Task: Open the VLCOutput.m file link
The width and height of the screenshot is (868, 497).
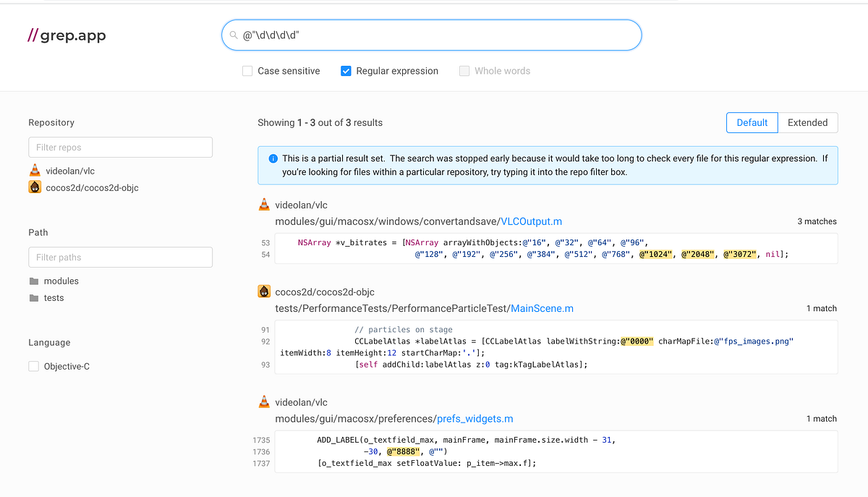Action: click(532, 221)
